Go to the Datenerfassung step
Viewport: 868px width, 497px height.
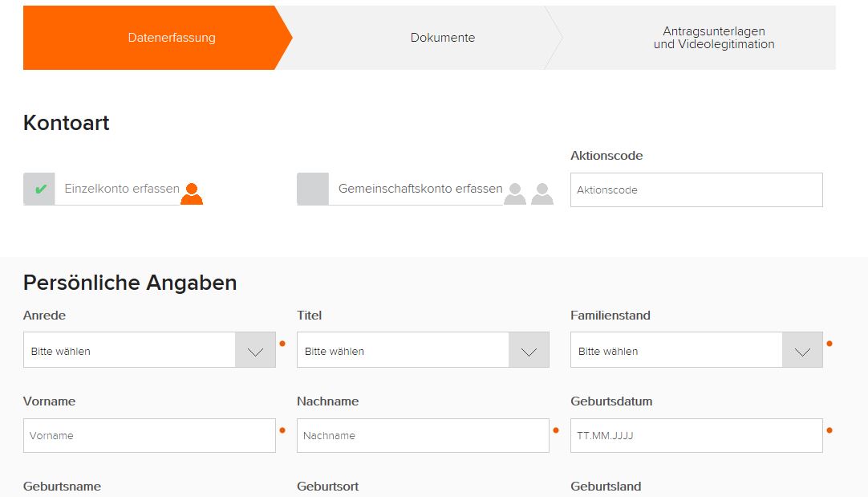(157, 38)
